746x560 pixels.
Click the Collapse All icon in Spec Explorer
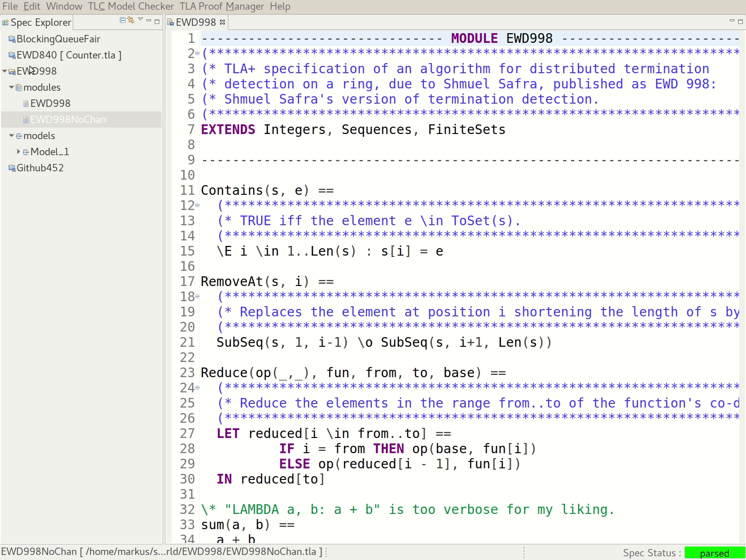point(122,20)
